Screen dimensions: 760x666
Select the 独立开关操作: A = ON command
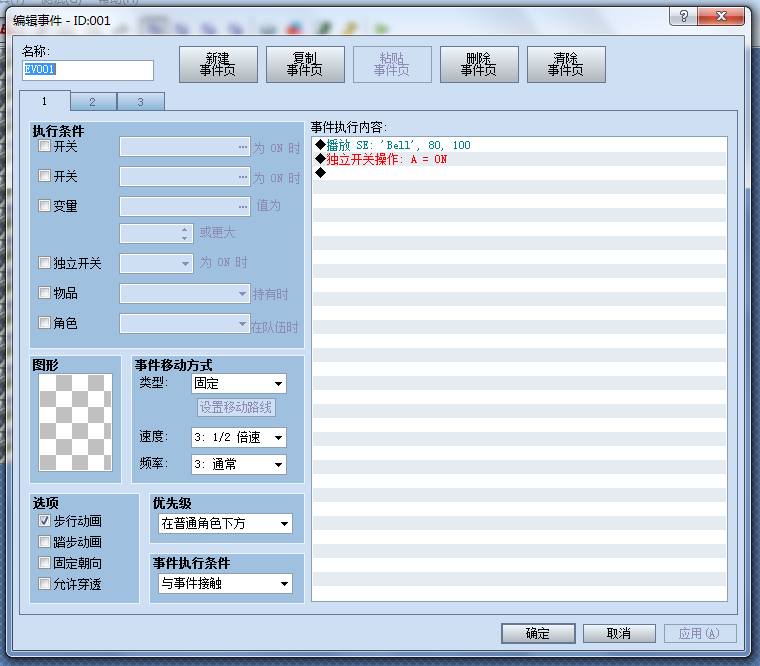point(520,159)
